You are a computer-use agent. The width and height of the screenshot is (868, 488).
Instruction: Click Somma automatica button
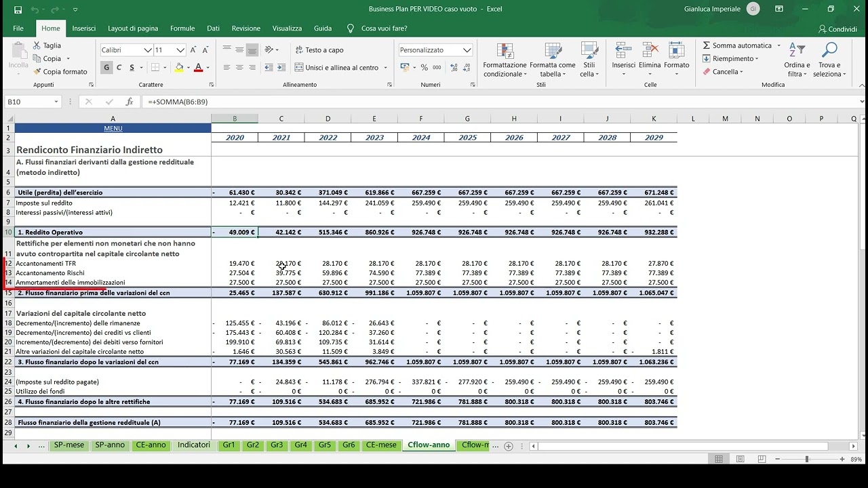point(737,45)
